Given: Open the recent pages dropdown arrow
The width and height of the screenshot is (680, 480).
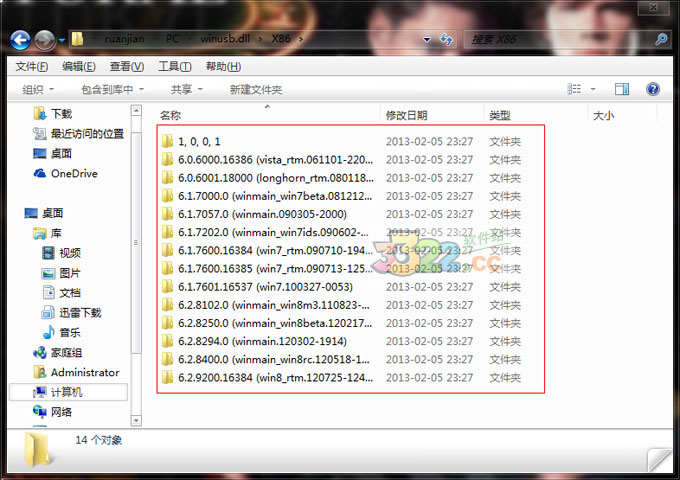Looking at the screenshot, I should (x=62, y=40).
